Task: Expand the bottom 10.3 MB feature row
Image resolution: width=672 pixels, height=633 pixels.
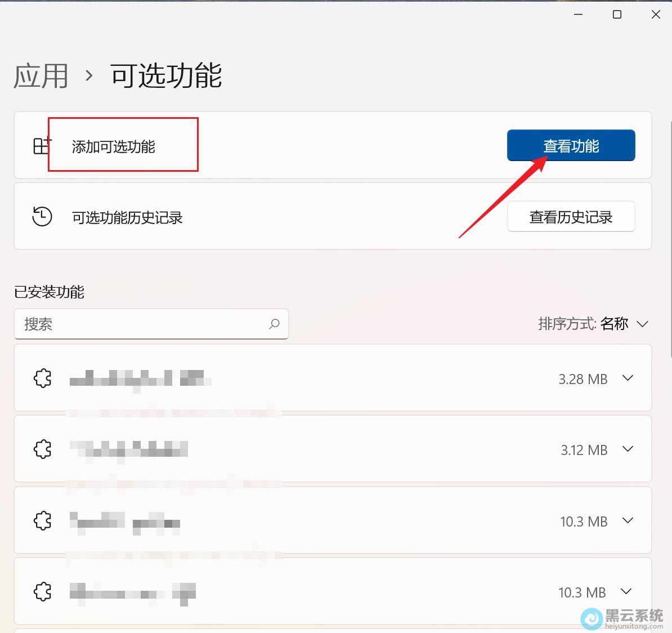Action: pyautogui.click(x=626, y=591)
